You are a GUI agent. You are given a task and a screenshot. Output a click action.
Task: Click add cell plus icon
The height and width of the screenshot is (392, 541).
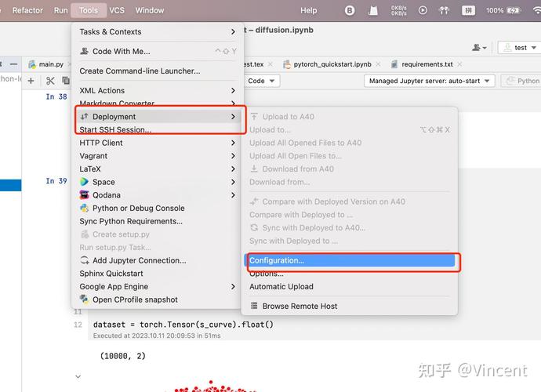click(x=31, y=81)
